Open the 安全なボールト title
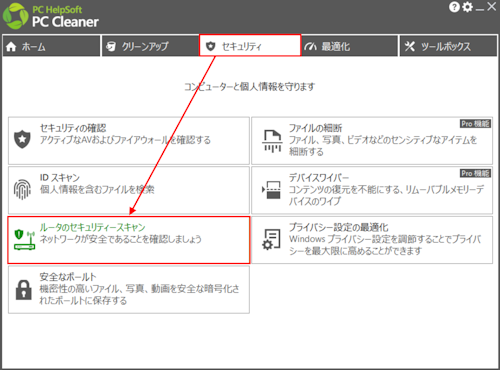Image resolution: width=500 pixels, height=370 pixels. 68,277
